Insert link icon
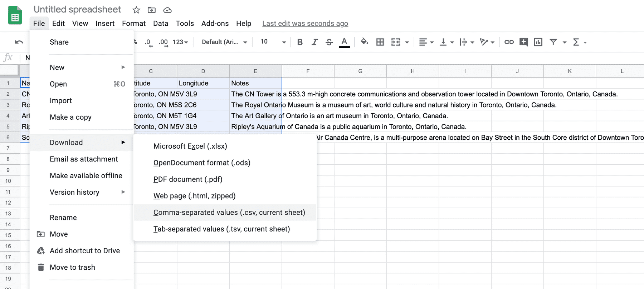 click(509, 42)
